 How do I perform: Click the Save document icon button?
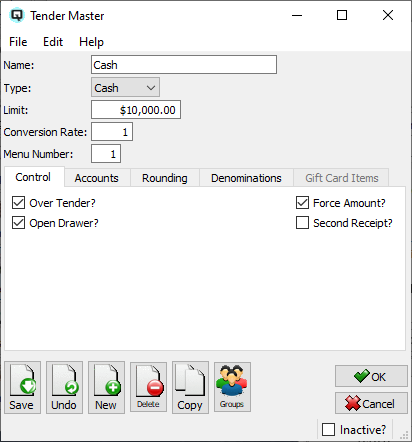point(23,387)
